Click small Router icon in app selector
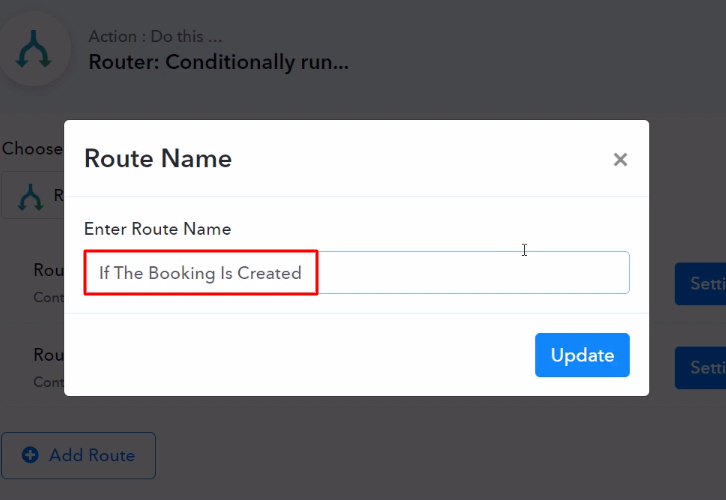Viewport: 726px width, 500px height. [x=31, y=197]
